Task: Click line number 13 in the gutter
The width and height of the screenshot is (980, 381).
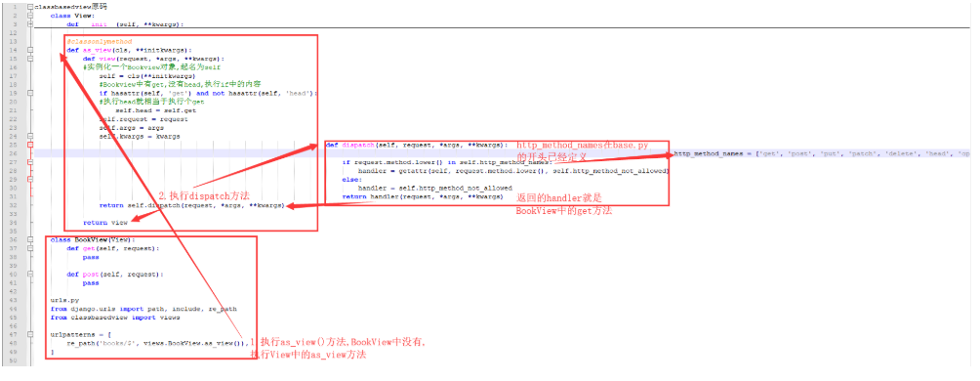Action: 14,41
